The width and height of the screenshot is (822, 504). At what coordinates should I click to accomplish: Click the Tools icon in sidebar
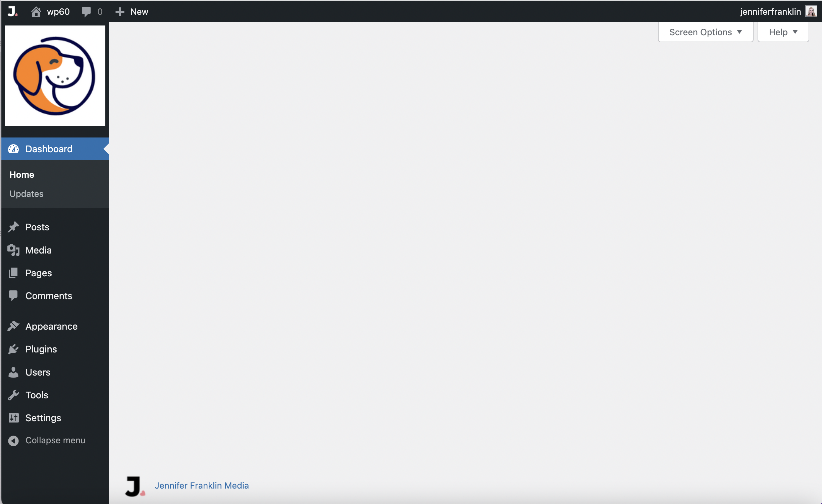[x=13, y=395]
